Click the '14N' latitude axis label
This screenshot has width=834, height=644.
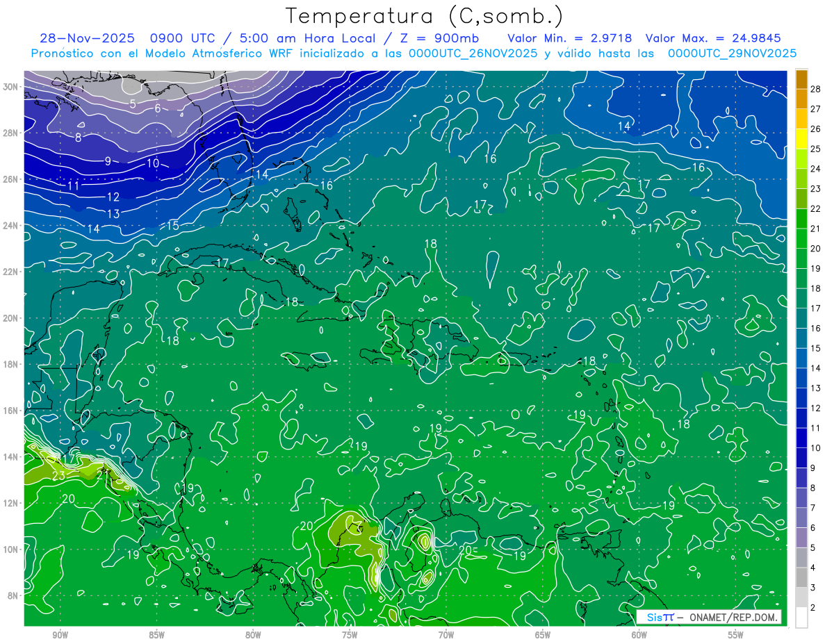tap(11, 457)
